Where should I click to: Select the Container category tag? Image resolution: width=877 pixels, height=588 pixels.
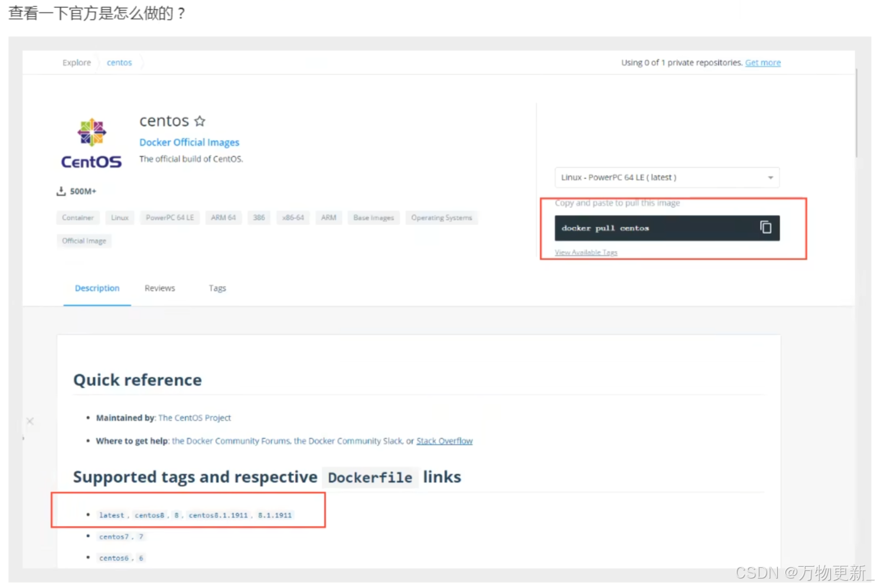tap(78, 218)
